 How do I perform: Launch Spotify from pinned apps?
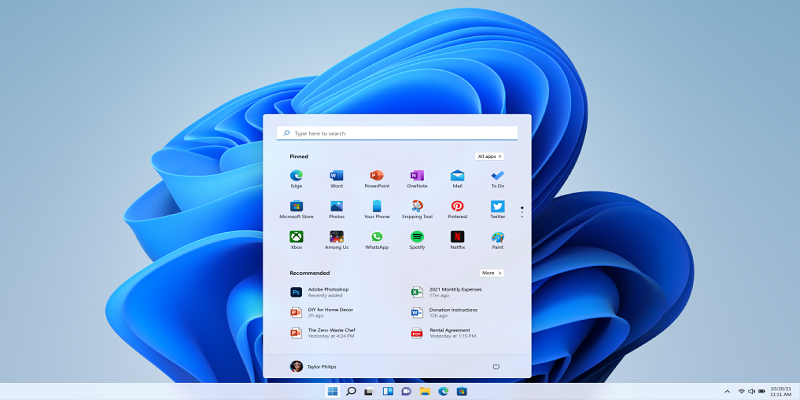[417, 237]
